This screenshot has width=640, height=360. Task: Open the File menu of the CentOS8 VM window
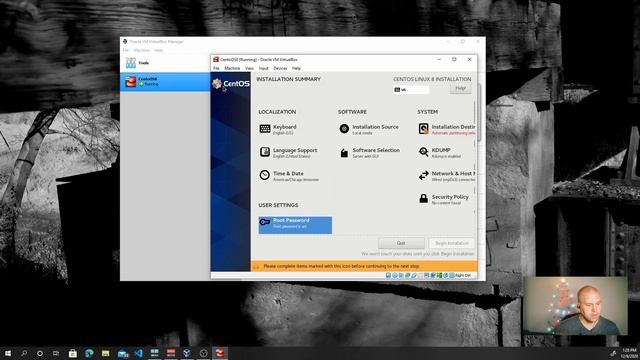click(216, 68)
